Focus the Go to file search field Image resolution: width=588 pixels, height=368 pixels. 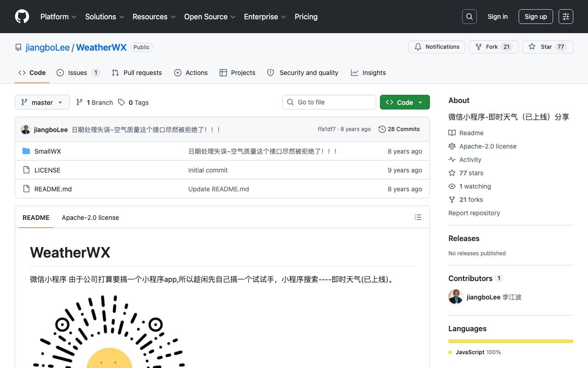(x=329, y=102)
